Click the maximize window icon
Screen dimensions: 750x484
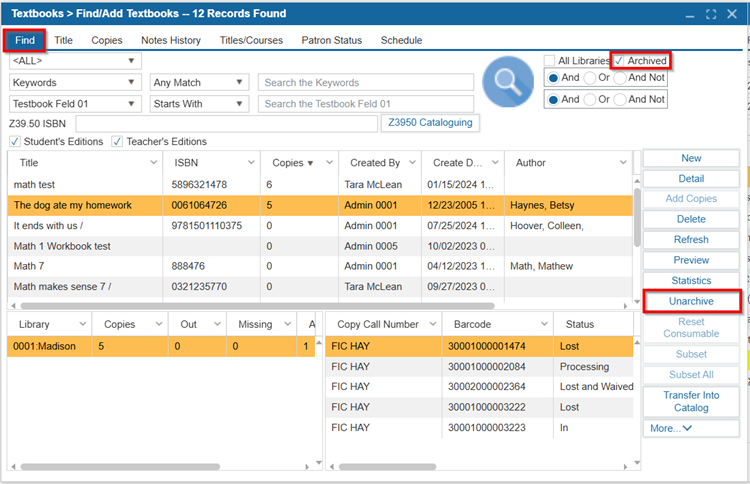click(x=711, y=14)
